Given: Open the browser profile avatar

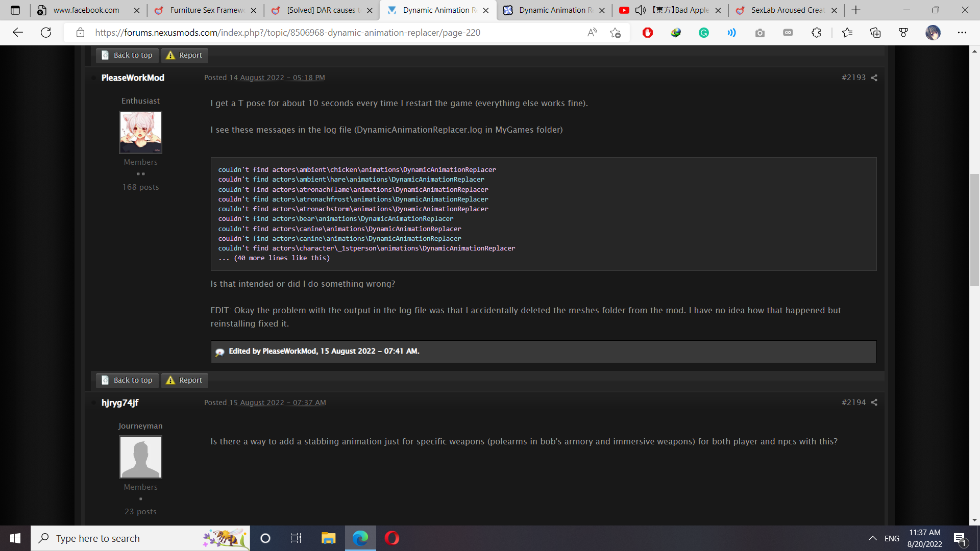Looking at the screenshot, I should (x=933, y=33).
